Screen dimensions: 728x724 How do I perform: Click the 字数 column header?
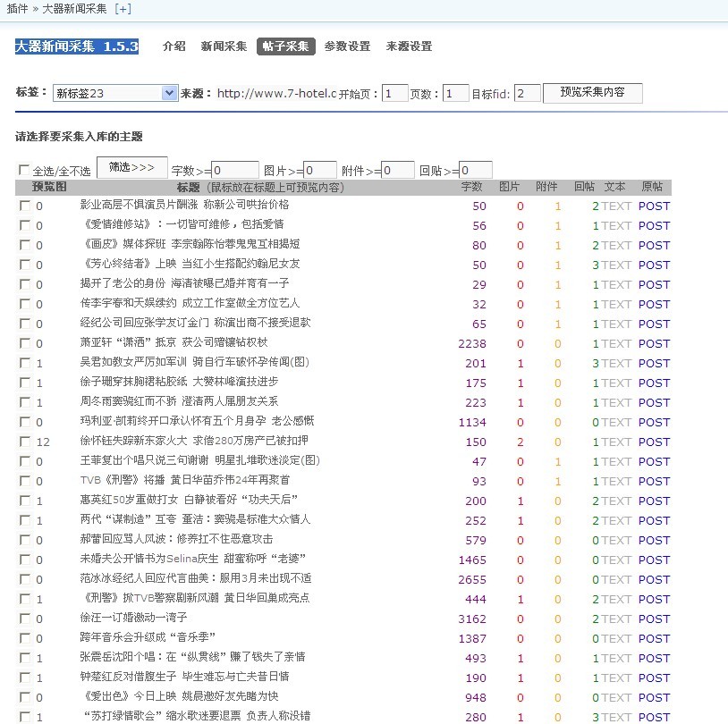pos(471,187)
